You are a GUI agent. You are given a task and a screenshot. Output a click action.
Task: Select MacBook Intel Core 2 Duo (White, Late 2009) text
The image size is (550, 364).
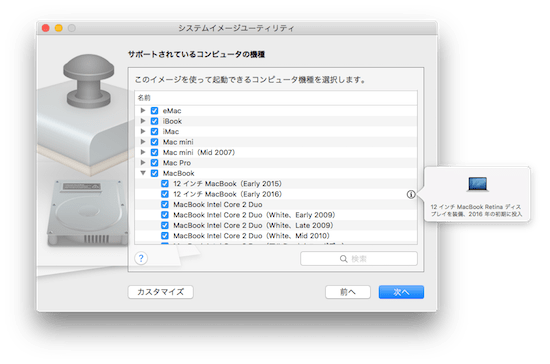pyautogui.click(x=253, y=225)
